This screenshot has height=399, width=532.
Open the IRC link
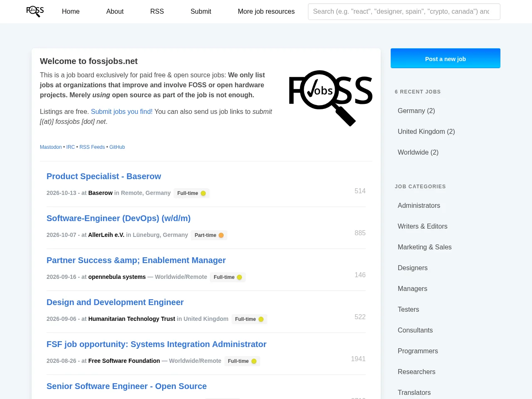click(71, 147)
